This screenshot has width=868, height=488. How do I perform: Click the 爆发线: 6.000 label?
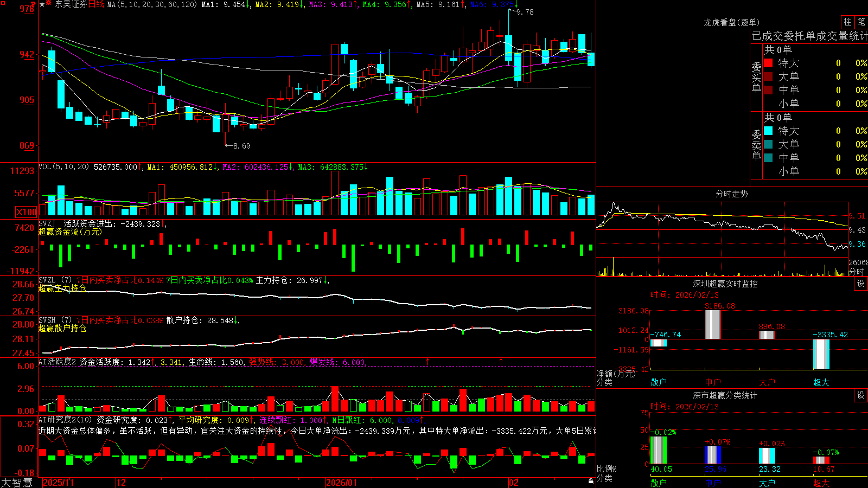[338, 362]
